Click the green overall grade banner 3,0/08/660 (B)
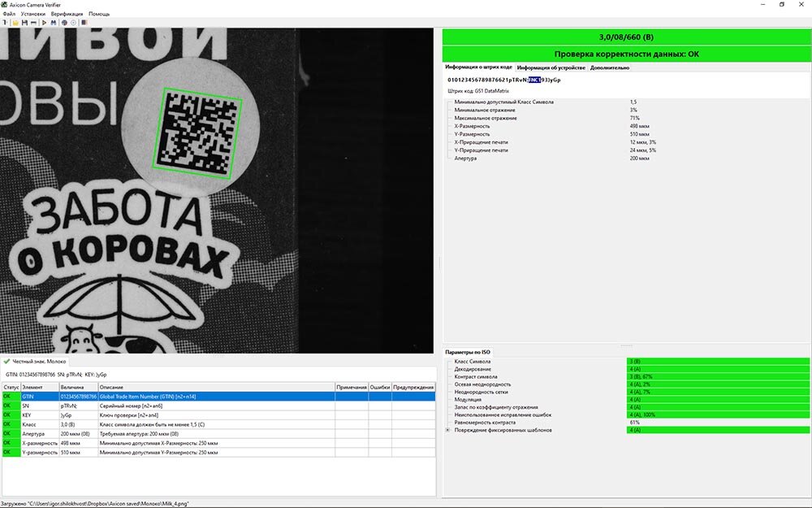Screen dimensions: 812x508 click(625, 37)
